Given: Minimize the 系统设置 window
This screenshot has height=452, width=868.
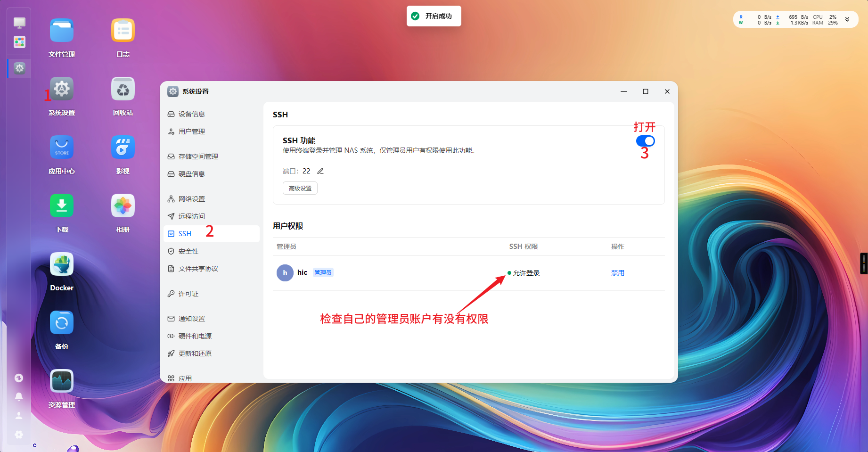Looking at the screenshot, I should [624, 91].
